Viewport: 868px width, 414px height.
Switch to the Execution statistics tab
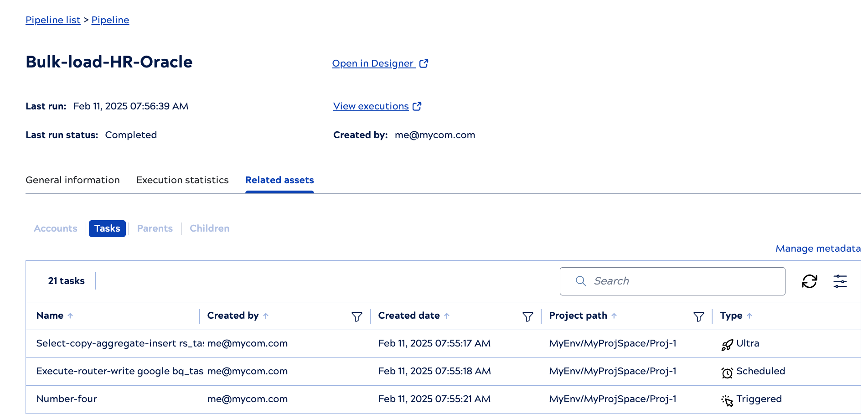tap(182, 180)
